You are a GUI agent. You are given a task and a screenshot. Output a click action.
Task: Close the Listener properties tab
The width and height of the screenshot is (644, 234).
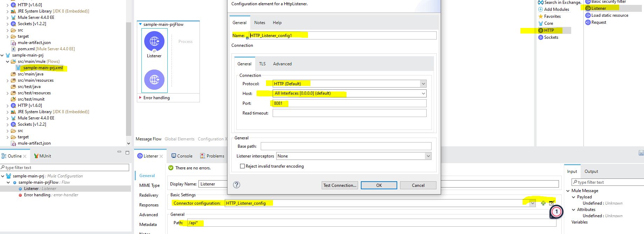(161, 156)
